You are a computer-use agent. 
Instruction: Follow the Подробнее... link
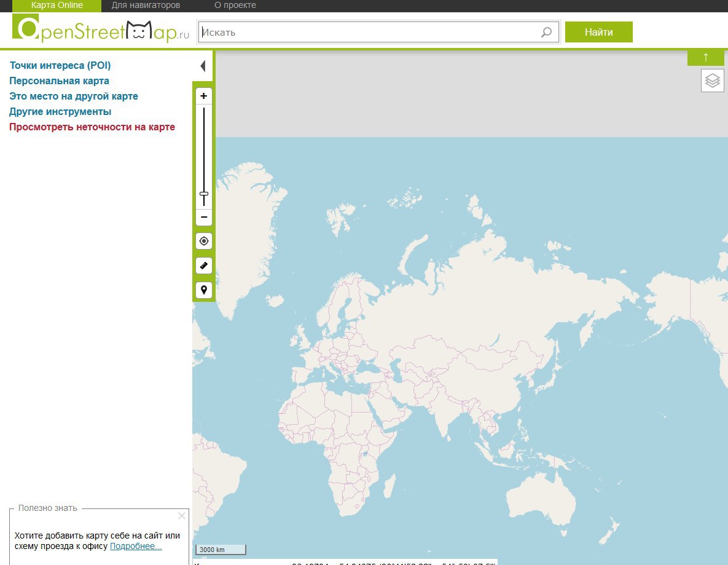136,546
